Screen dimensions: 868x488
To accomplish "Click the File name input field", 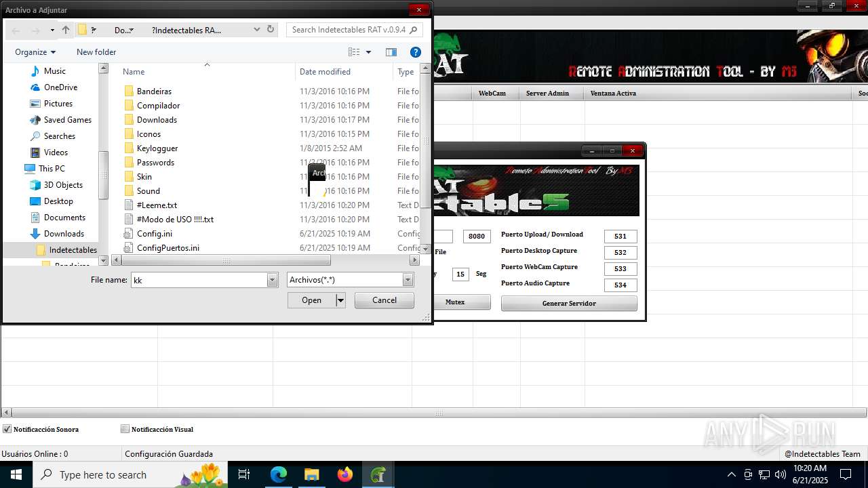I will tap(199, 280).
